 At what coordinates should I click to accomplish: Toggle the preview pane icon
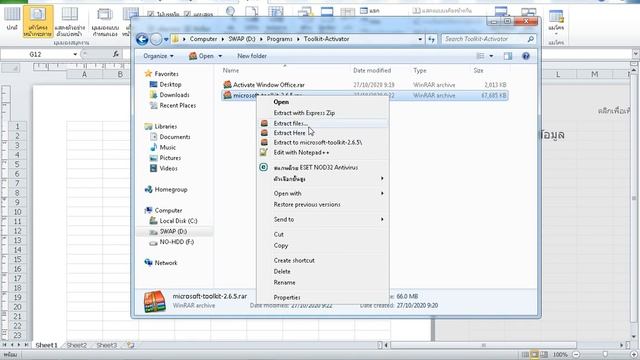(x=508, y=56)
